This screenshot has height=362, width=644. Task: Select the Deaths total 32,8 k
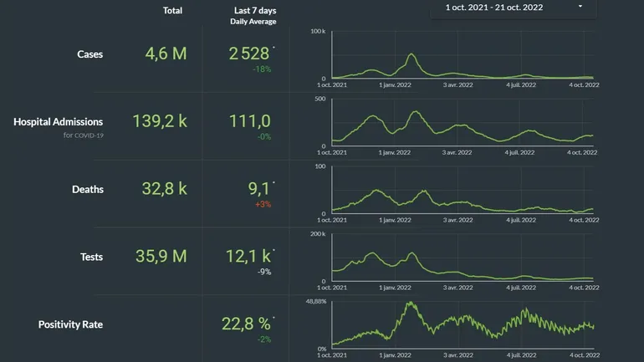(x=164, y=189)
